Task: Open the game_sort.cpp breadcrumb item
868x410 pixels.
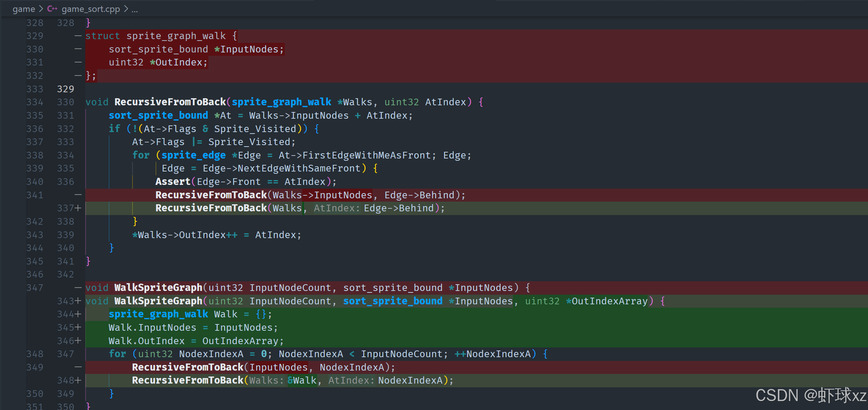Action: coord(90,9)
